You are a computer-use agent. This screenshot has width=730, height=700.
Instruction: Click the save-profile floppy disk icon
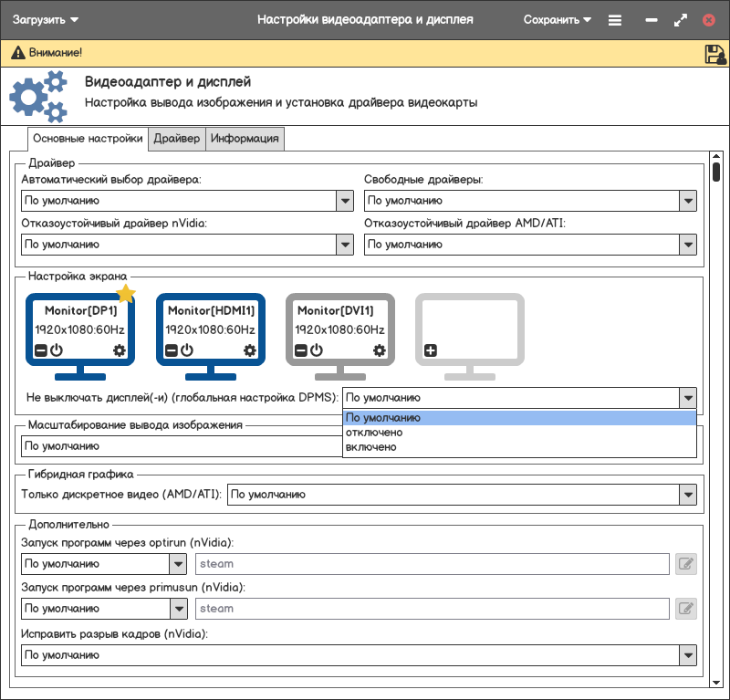click(714, 54)
